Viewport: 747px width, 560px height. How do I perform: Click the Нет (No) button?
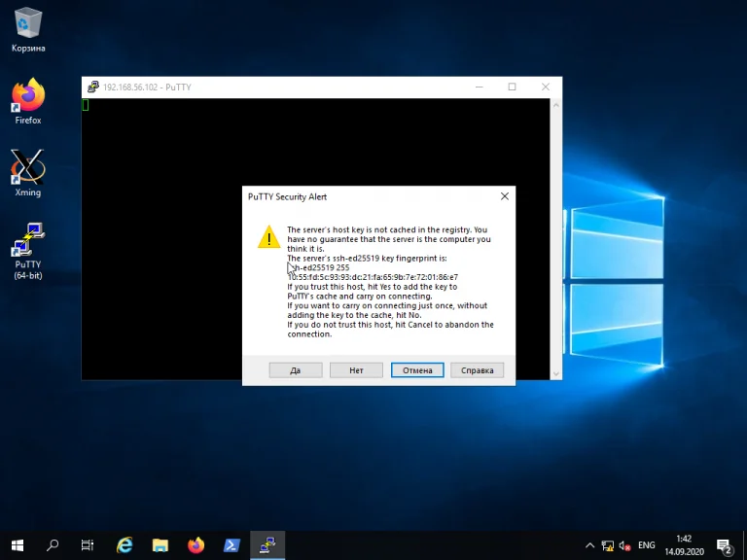356,370
